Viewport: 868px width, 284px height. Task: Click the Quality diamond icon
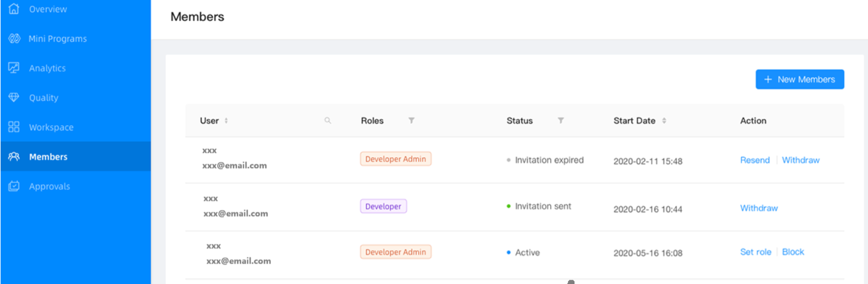coord(14,98)
